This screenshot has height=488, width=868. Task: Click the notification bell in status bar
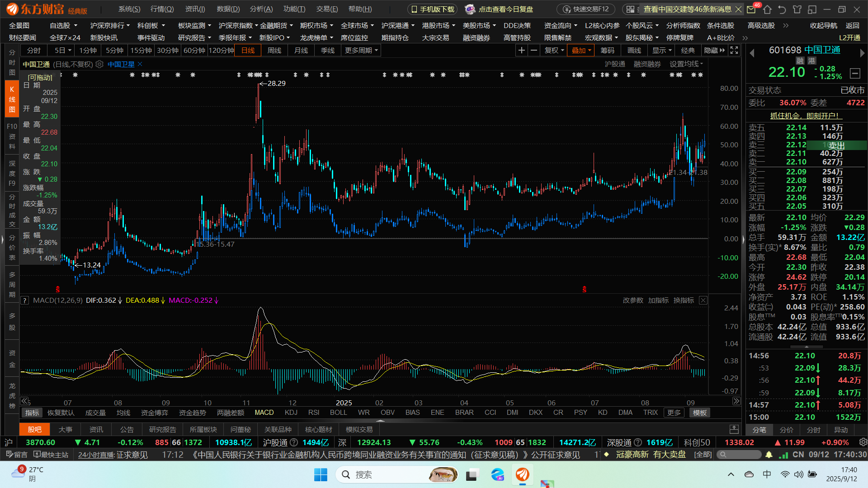[769, 455]
